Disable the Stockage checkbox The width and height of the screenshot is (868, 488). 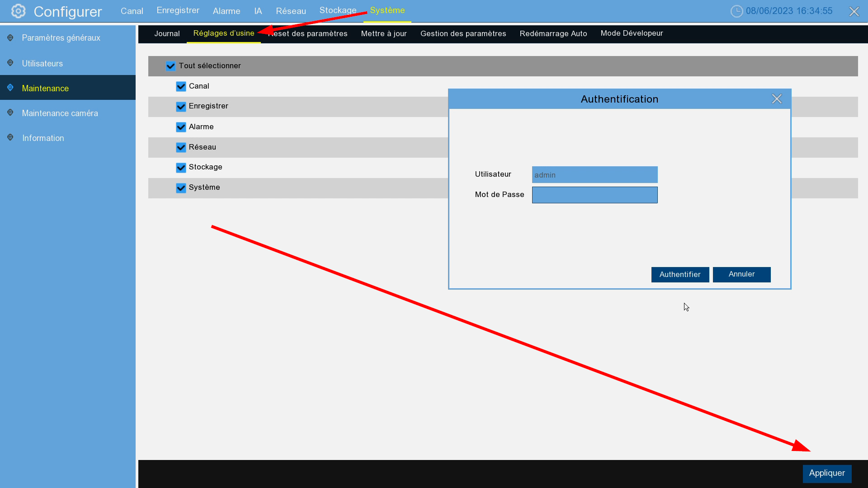tap(181, 168)
